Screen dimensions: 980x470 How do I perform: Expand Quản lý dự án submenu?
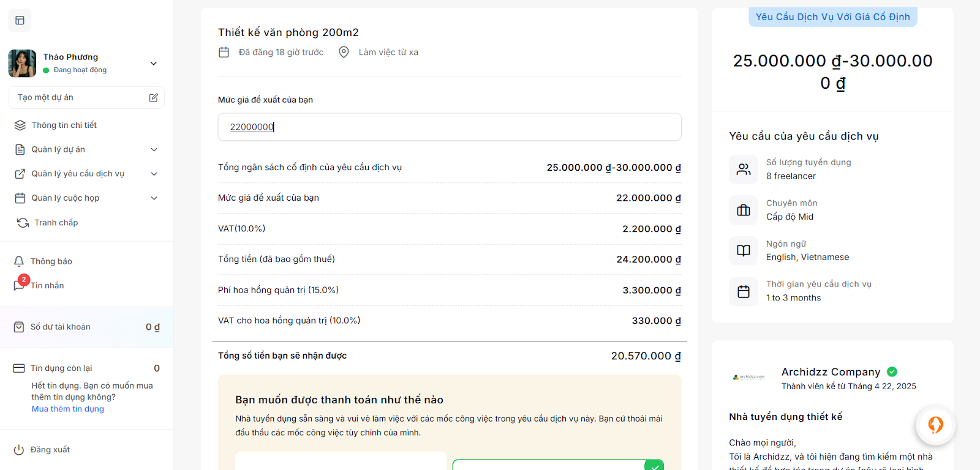coord(154,149)
